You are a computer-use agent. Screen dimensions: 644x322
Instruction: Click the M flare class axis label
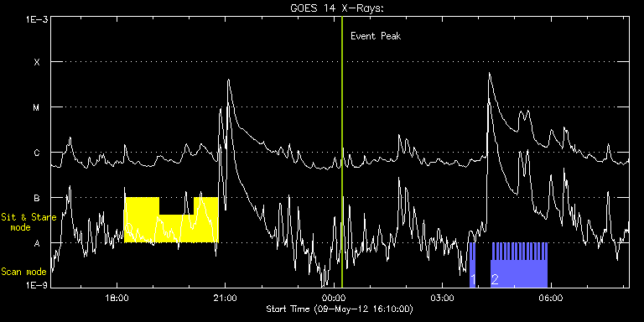click(37, 107)
